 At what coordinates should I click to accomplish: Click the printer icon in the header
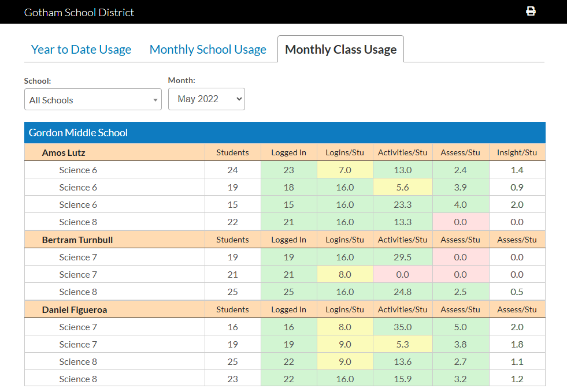[531, 10]
